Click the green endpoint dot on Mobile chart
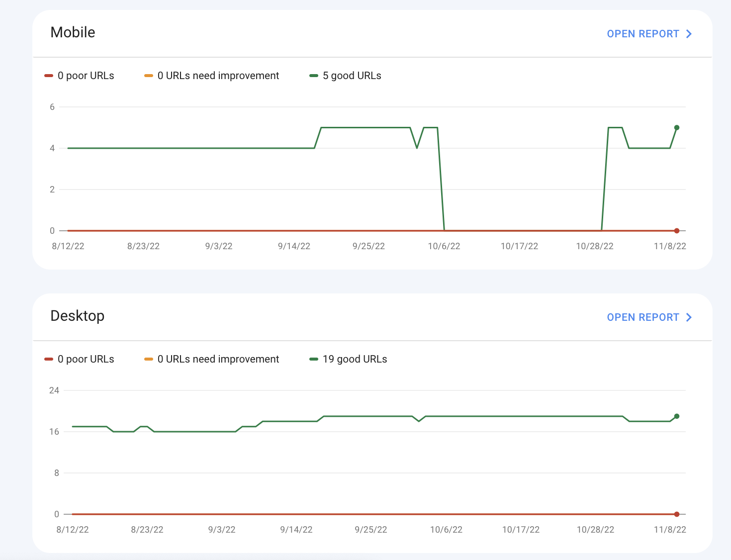 pyautogui.click(x=677, y=128)
